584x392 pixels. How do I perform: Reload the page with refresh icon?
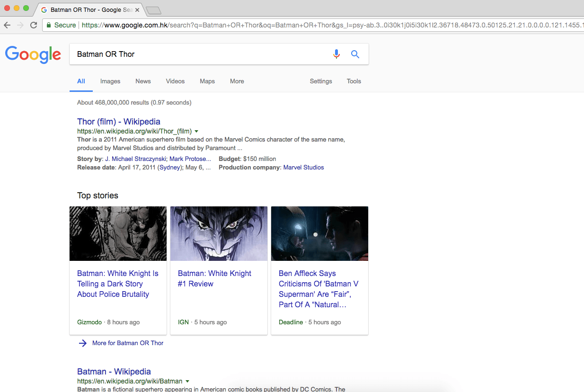pyautogui.click(x=34, y=25)
